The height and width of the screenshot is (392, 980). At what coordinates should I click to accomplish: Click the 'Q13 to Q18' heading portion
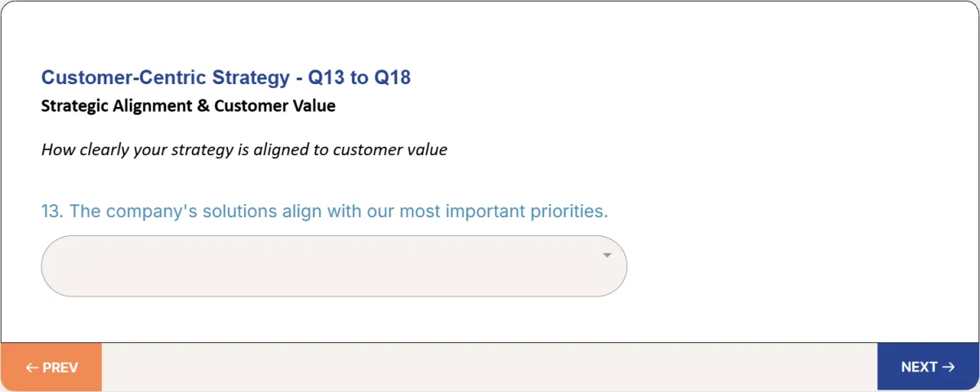click(359, 78)
